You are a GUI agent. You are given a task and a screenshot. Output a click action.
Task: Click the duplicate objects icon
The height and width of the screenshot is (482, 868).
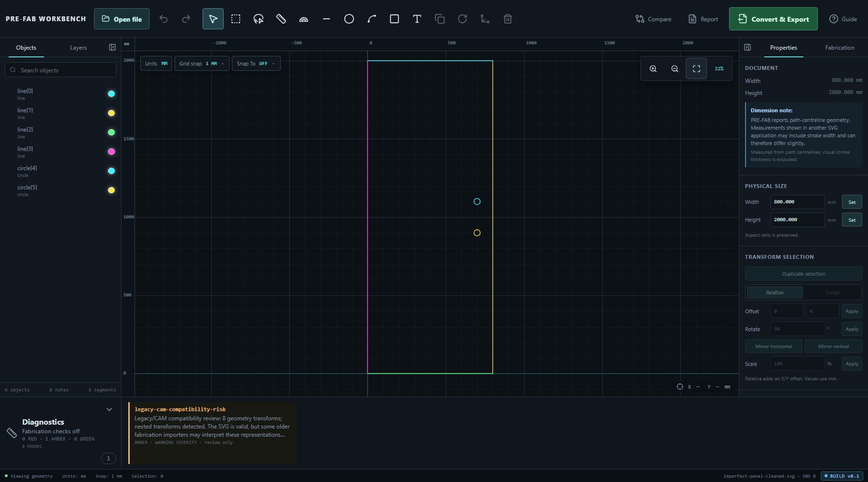tap(440, 19)
